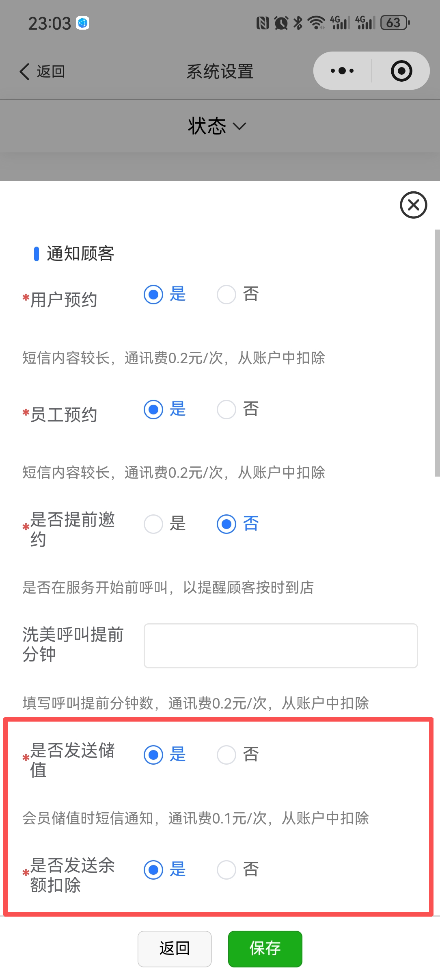Select 否 for 是否发送储值
440x980 pixels.
coord(226,755)
